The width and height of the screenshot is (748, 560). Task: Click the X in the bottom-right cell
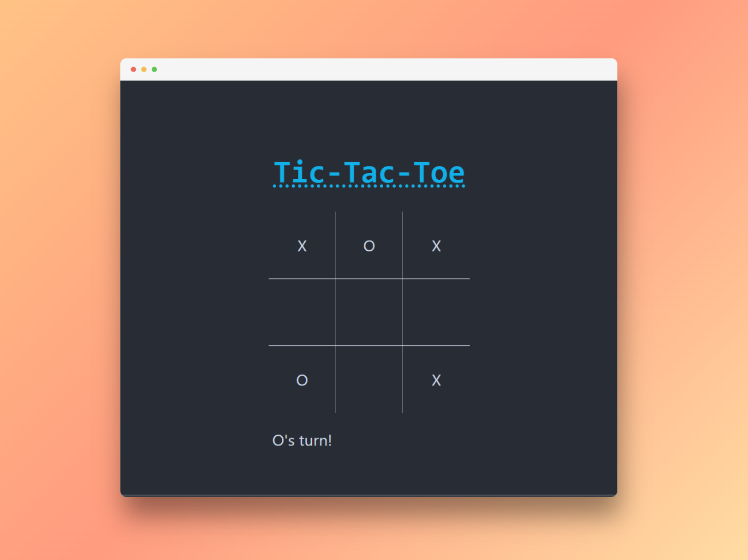pyautogui.click(x=436, y=380)
